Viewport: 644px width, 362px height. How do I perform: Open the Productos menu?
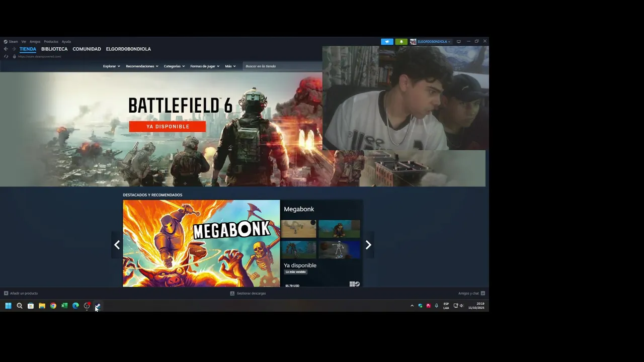51,42
